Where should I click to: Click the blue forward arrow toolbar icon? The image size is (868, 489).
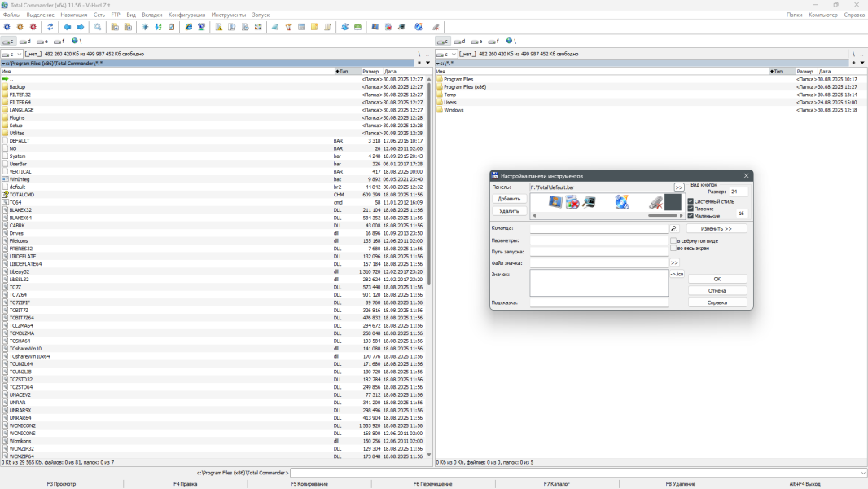click(x=80, y=27)
